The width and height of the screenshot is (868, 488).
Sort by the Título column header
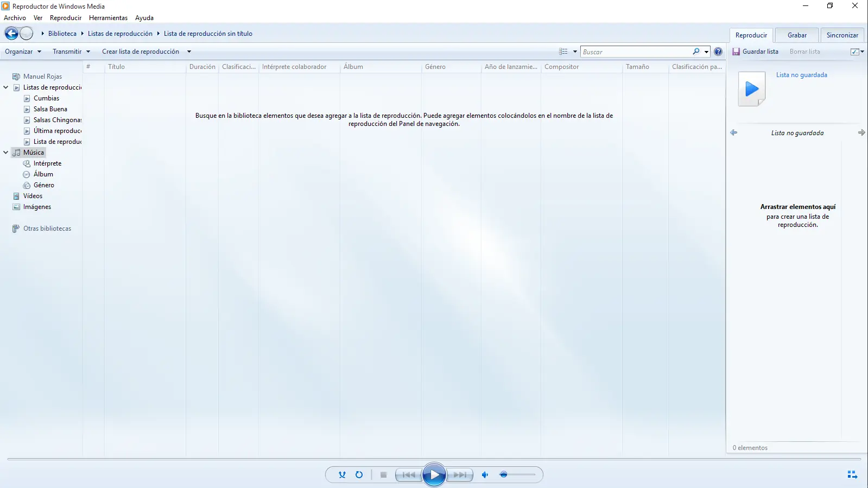(x=145, y=67)
